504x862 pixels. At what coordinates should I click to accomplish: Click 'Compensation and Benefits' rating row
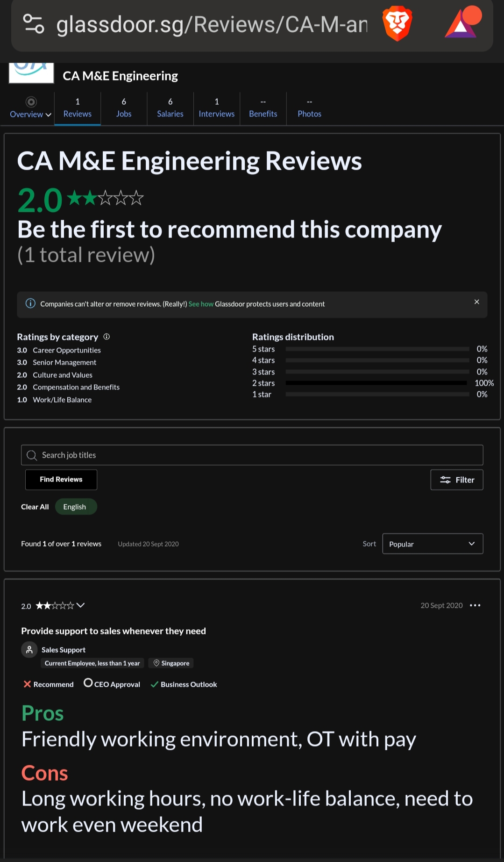coord(68,387)
